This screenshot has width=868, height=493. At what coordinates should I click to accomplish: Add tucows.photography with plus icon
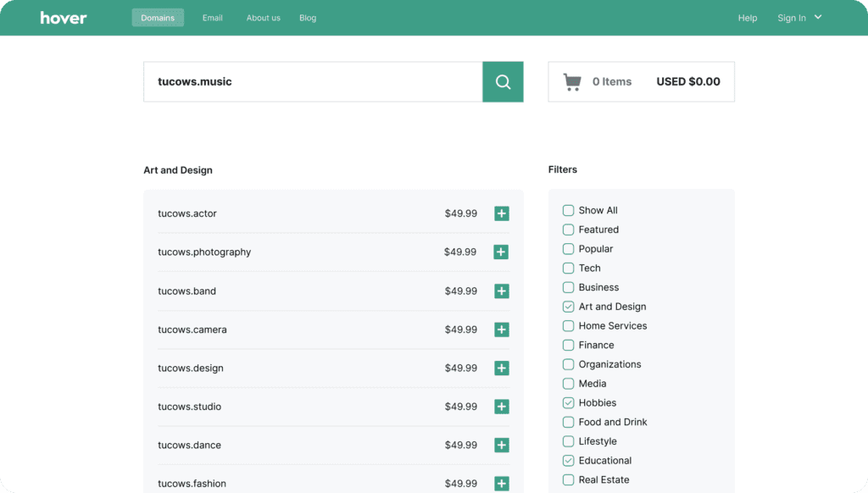[x=501, y=252]
